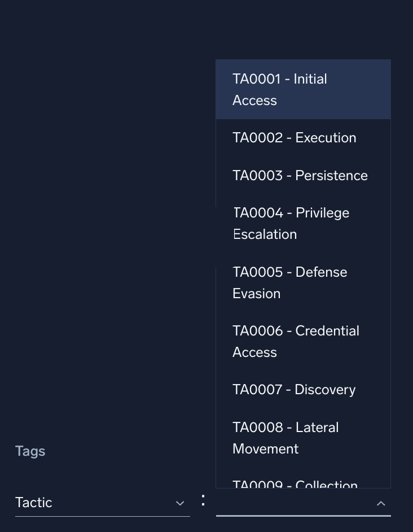Pick TA0008 - Lateral Movement
Image resolution: width=413 pixels, height=532 pixels.
coord(285,438)
